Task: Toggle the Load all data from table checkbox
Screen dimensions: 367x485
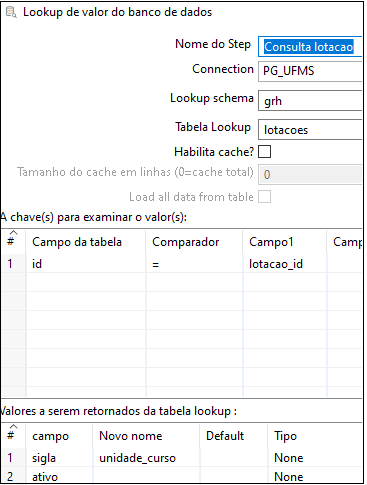Action: (265, 197)
